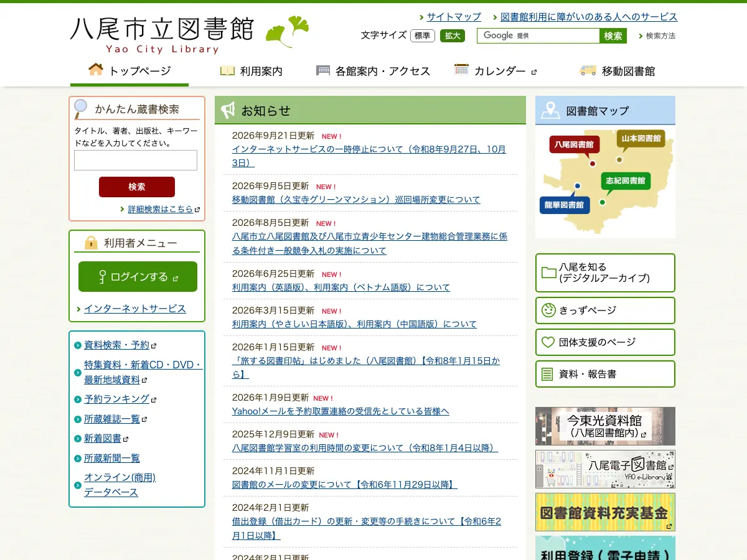Open the 検索方法 link

[660, 36]
